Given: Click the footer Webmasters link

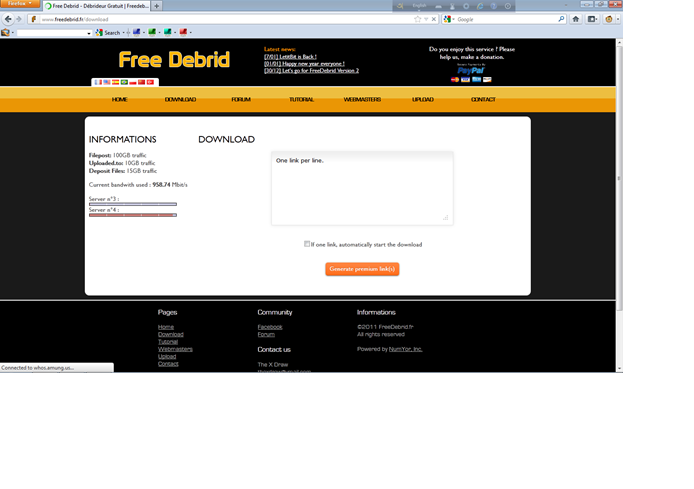Looking at the screenshot, I should (x=175, y=349).
